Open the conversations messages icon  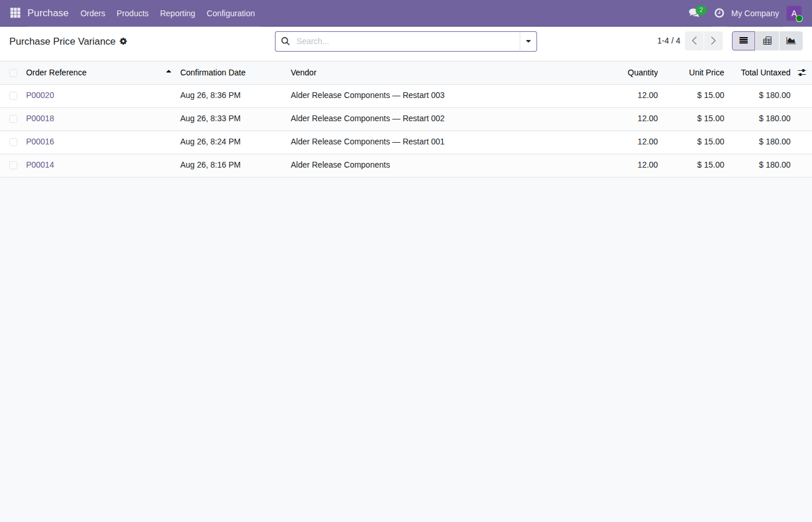[694, 13]
